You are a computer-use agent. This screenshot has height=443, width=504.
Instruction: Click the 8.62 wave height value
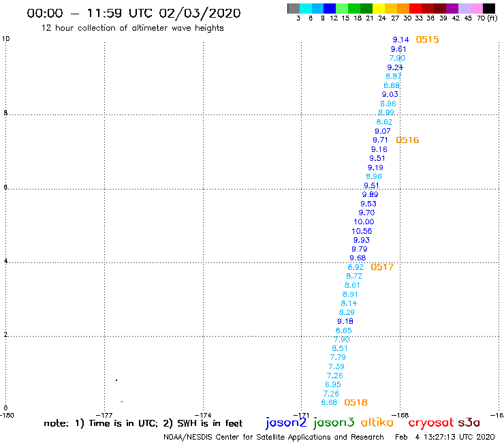coord(384,122)
